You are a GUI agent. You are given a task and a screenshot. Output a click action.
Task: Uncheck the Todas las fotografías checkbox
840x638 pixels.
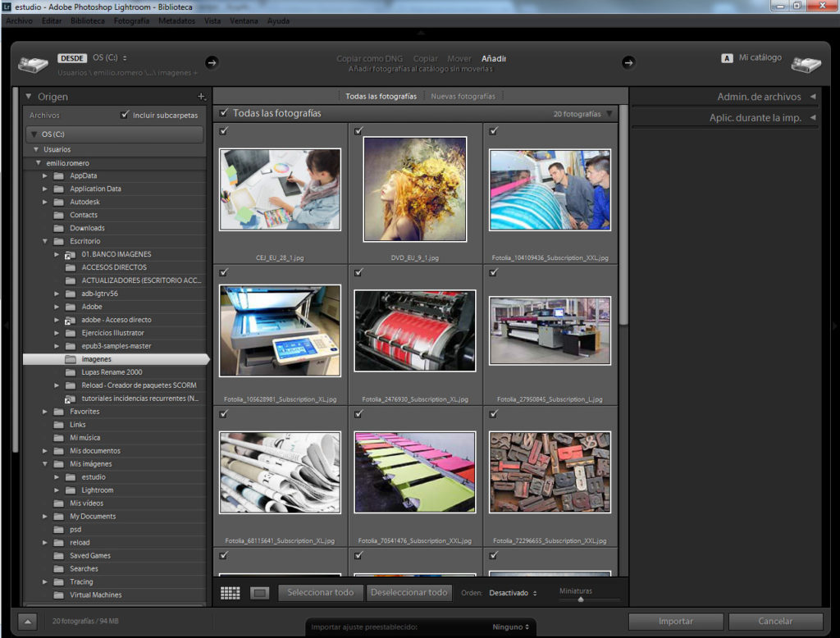[224, 113]
